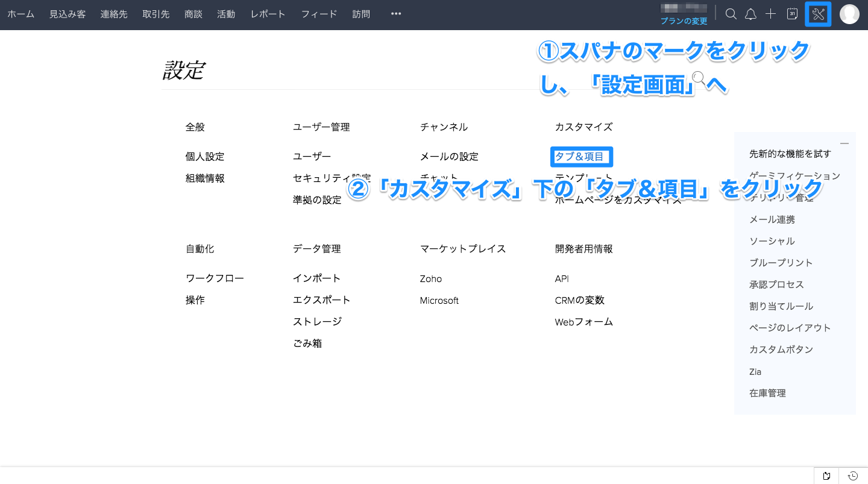Open the フィード tab
Image resolution: width=868 pixels, height=484 pixels.
point(319,14)
